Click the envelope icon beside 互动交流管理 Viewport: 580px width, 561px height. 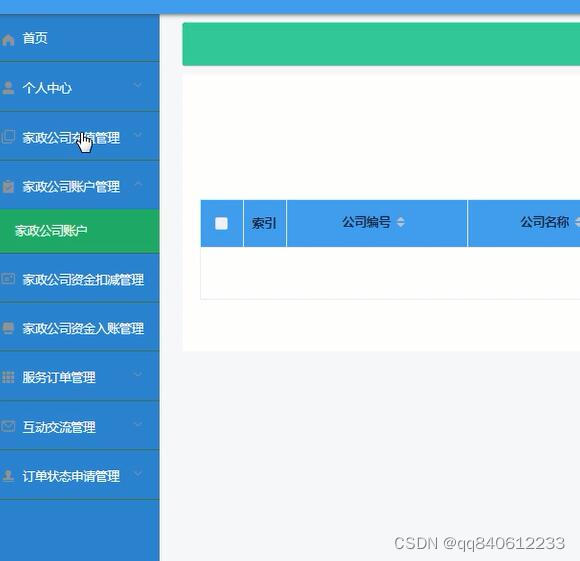tap(8, 426)
